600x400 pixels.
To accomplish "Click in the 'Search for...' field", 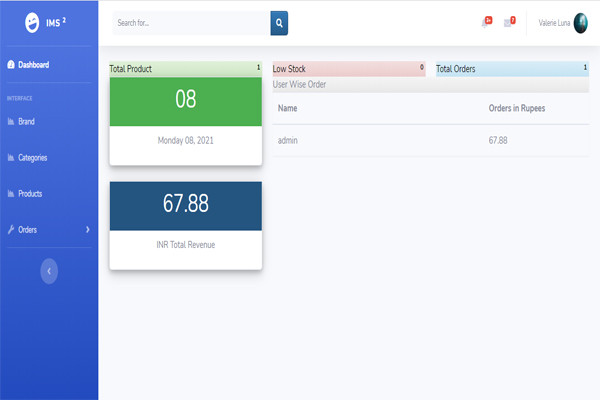I will point(190,22).
